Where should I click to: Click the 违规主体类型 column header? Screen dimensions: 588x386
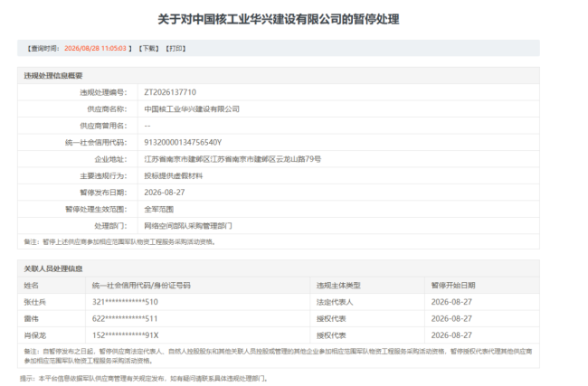coord(338,286)
